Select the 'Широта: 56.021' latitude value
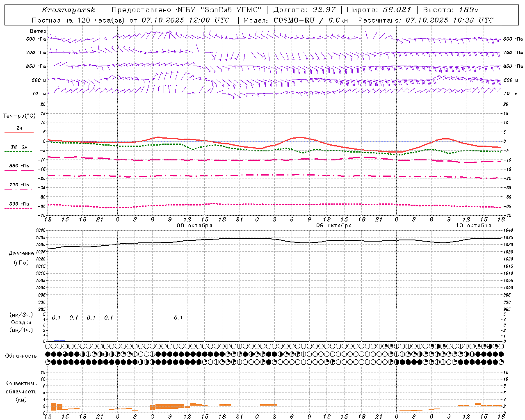Screen dimensions: 525x420 click(x=379, y=10)
